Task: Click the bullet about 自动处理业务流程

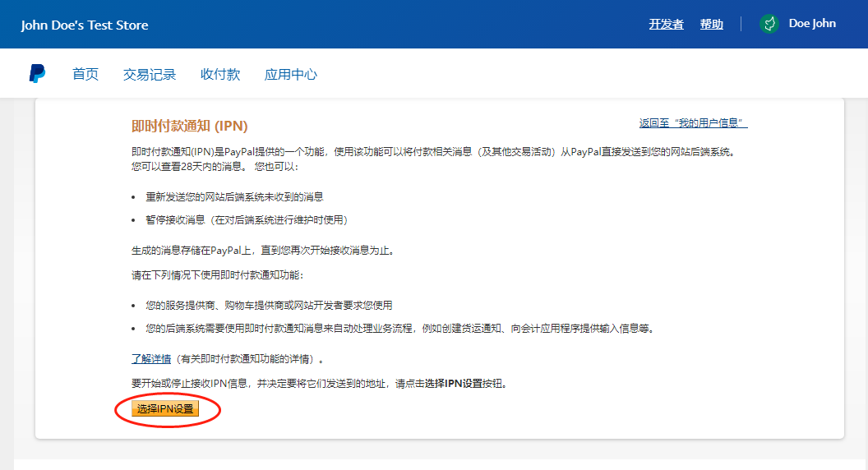Action: point(401,329)
